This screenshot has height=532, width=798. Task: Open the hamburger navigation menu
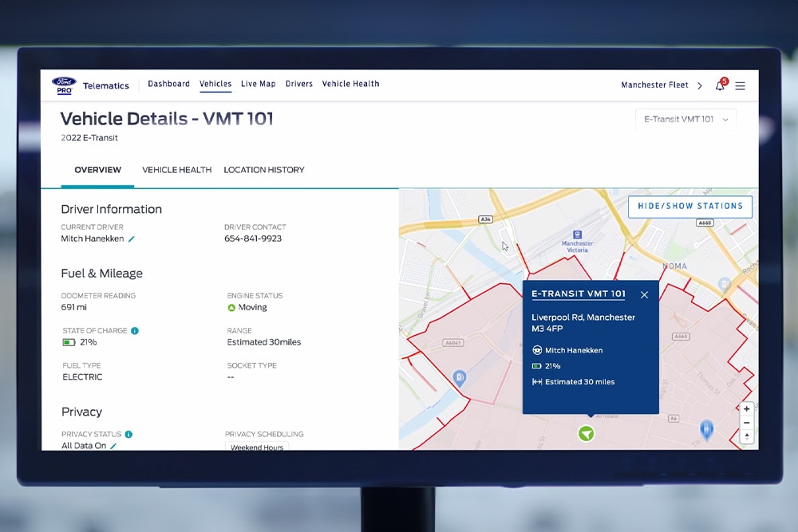tap(740, 85)
